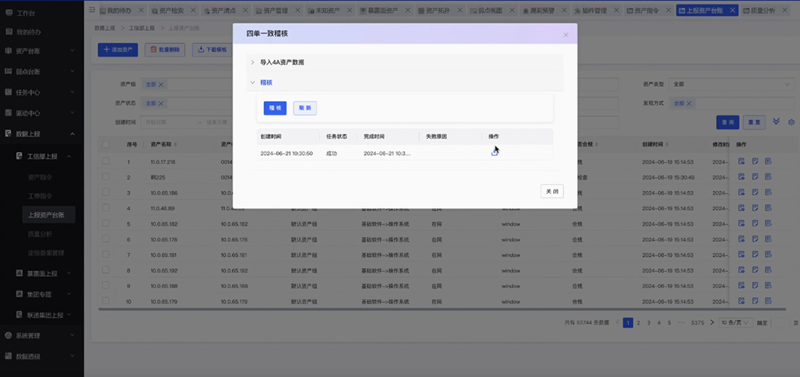Click the 关闭 button at the dialog bottom
The image size is (800, 377).
point(552,191)
